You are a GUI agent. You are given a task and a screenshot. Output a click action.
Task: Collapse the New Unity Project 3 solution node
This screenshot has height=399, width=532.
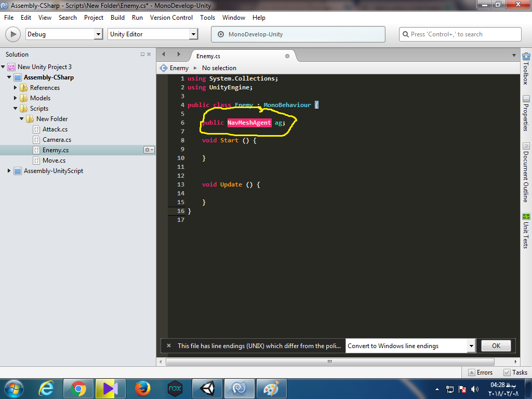click(3, 67)
